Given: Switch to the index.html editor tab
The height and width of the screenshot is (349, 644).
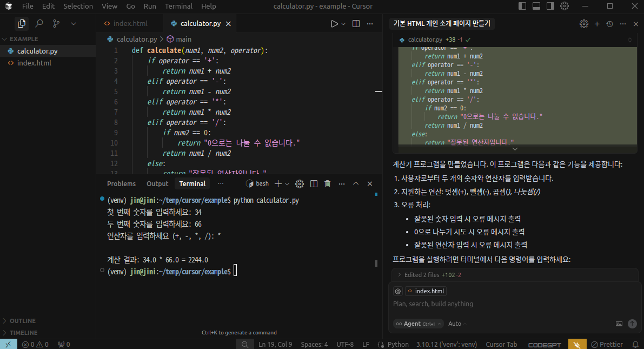Looking at the screenshot, I should 130,24.
